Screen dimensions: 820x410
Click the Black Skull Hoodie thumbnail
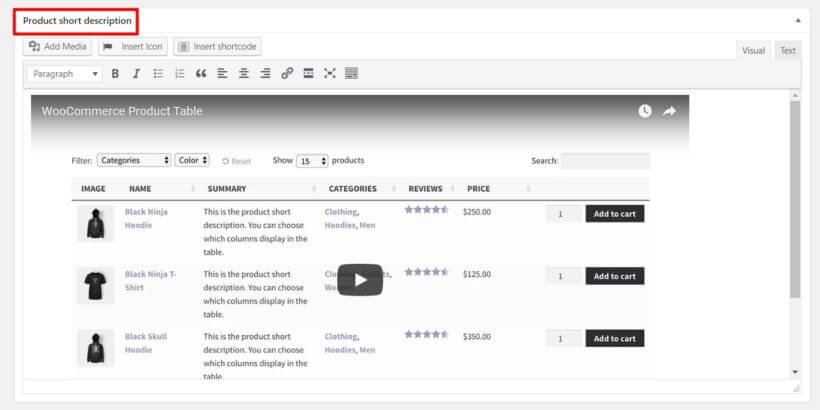click(95, 348)
